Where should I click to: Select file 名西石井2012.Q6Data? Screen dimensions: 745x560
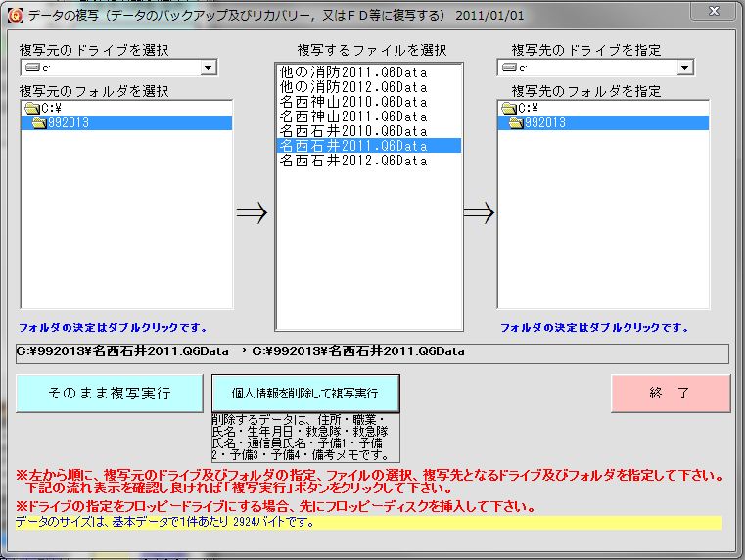(352, 161)
